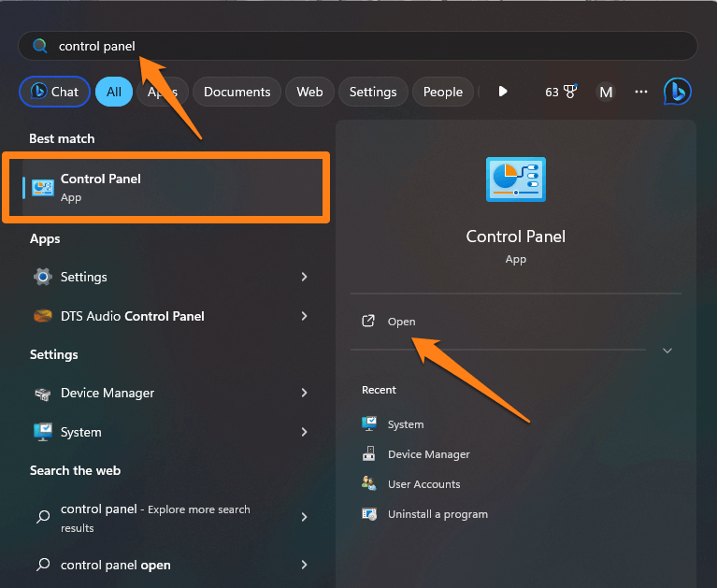Open recent item System
This screenshot has width=717, height=588.
point(406,424)
